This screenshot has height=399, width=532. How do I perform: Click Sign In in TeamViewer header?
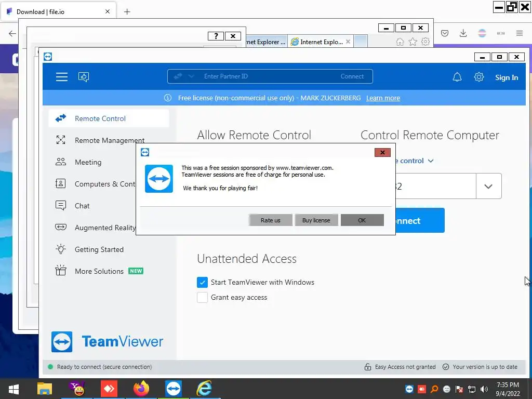506,77
